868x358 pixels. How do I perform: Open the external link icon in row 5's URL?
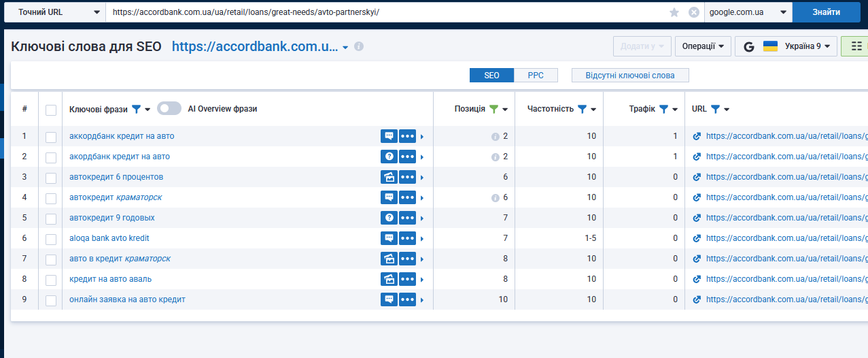point(697,218)
